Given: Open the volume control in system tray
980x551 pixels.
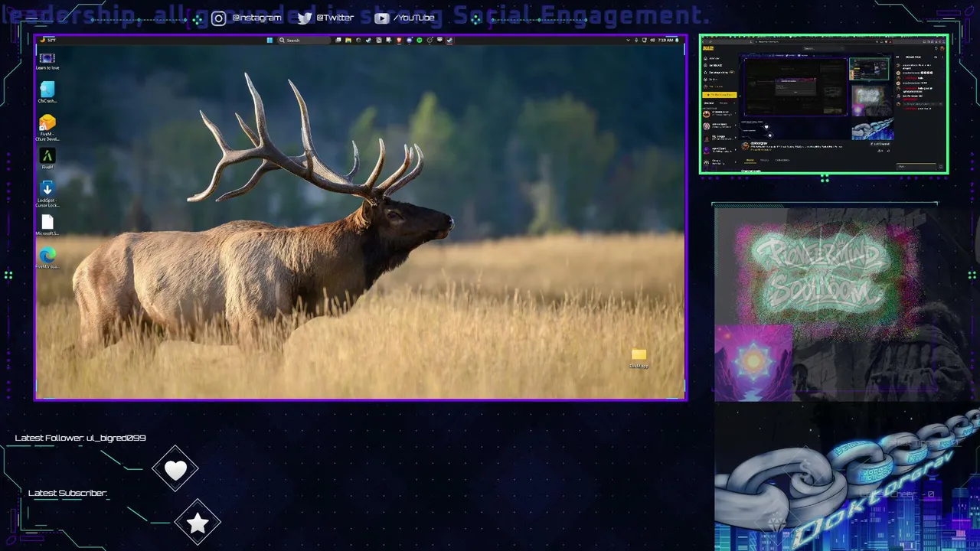Looking at the screenshot, I should click(651, 41).
